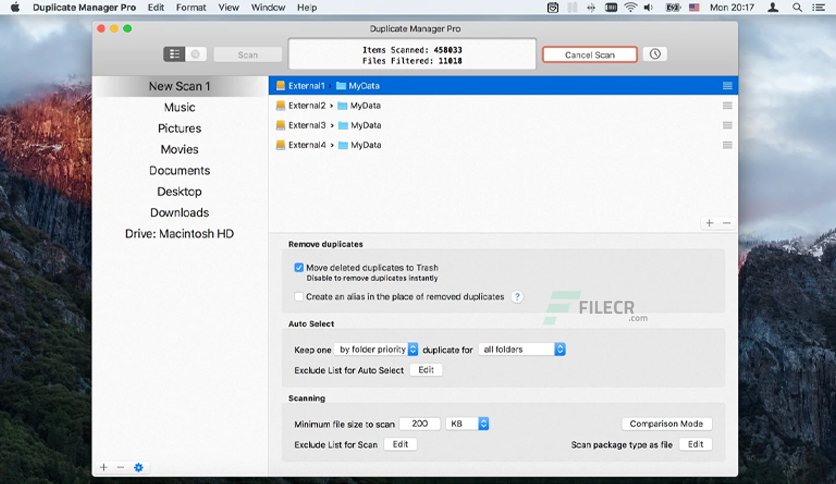Screen dimensions: 836x484
Task: Add new scan with sidebar plus button
Action: [x=103, y=467]
